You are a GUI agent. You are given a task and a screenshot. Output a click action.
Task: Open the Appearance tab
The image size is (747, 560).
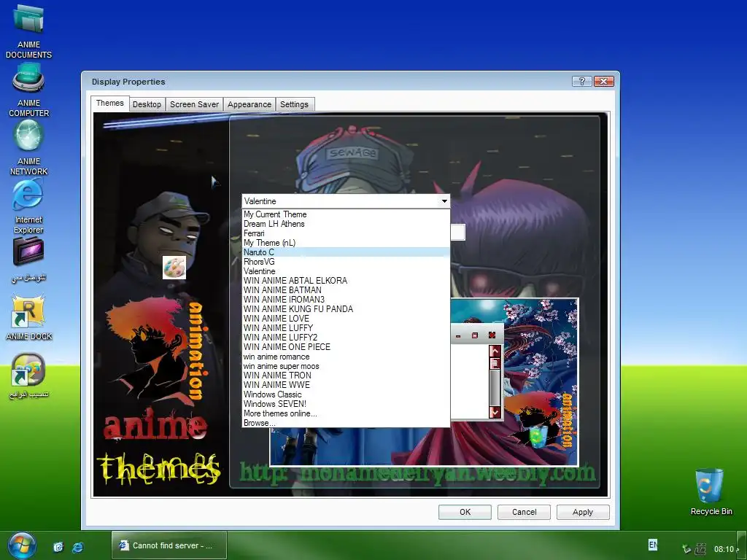coord(249,104)
